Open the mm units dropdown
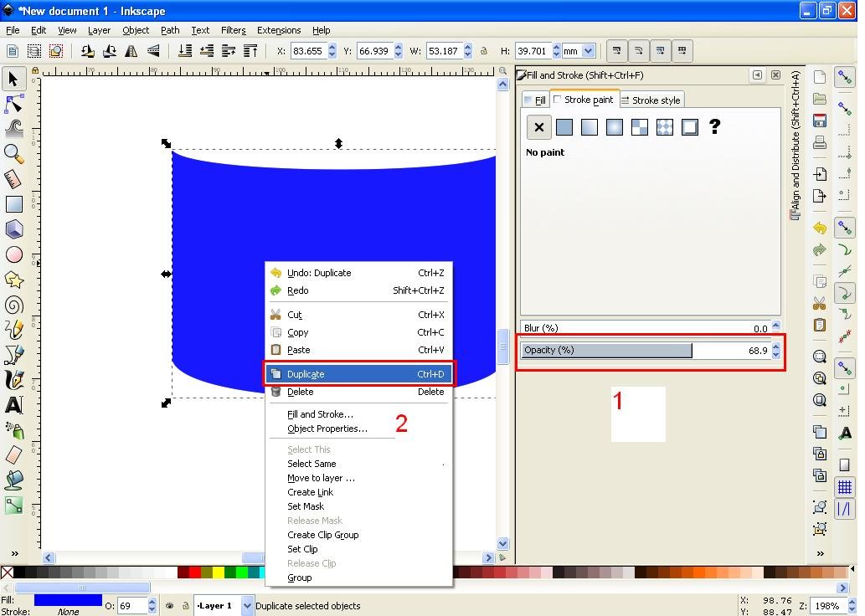Image resolution: width=865 pixels, height=616 pixels. click(579, 51)
